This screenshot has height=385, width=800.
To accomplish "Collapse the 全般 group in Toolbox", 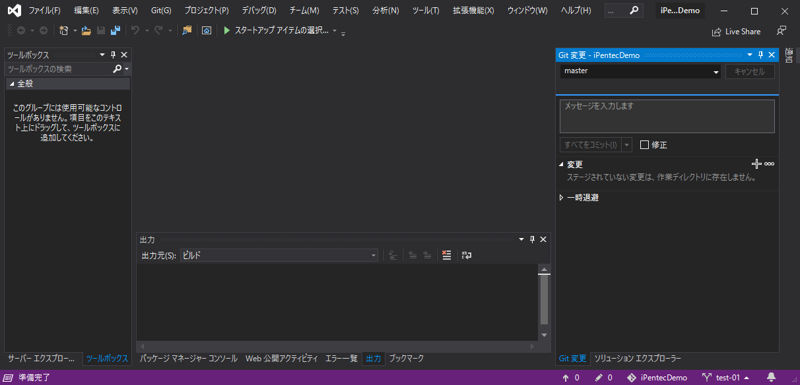I will pyautogui.click(x=12, y=84).
